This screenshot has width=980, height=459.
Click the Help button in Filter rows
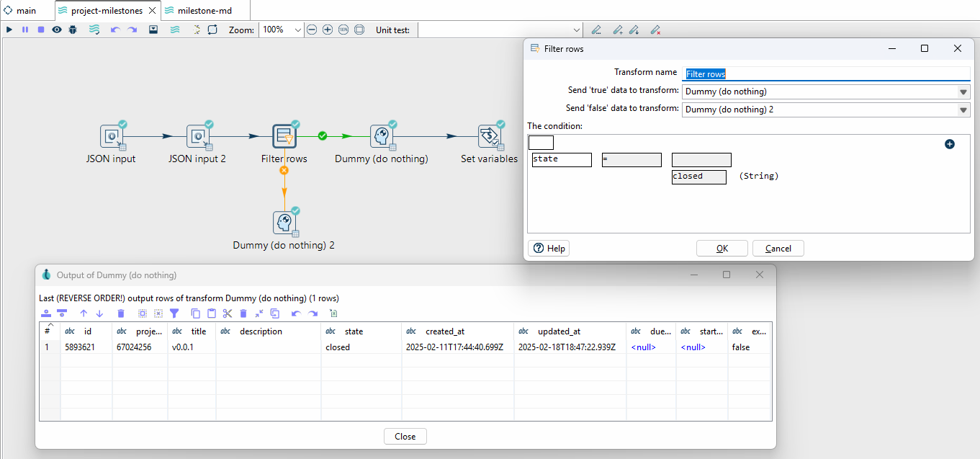point(549,249)
